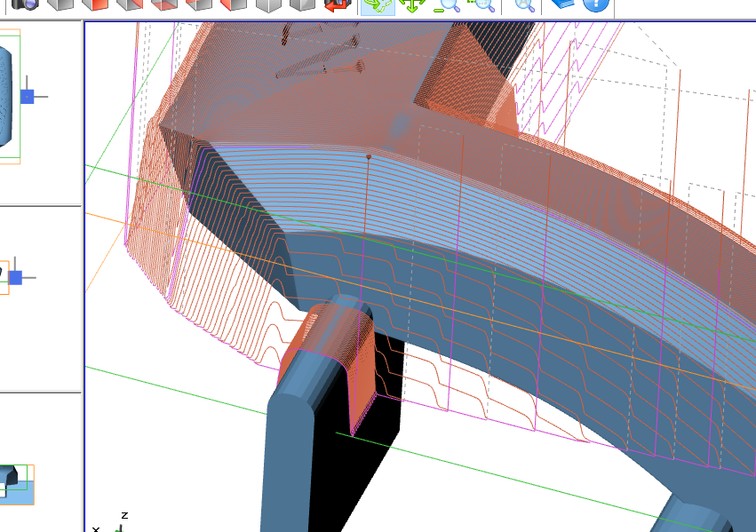Activate the highlighted green orbit rotate tool
756x532 pixels.
pyautogui.click(x=378, y=5)
